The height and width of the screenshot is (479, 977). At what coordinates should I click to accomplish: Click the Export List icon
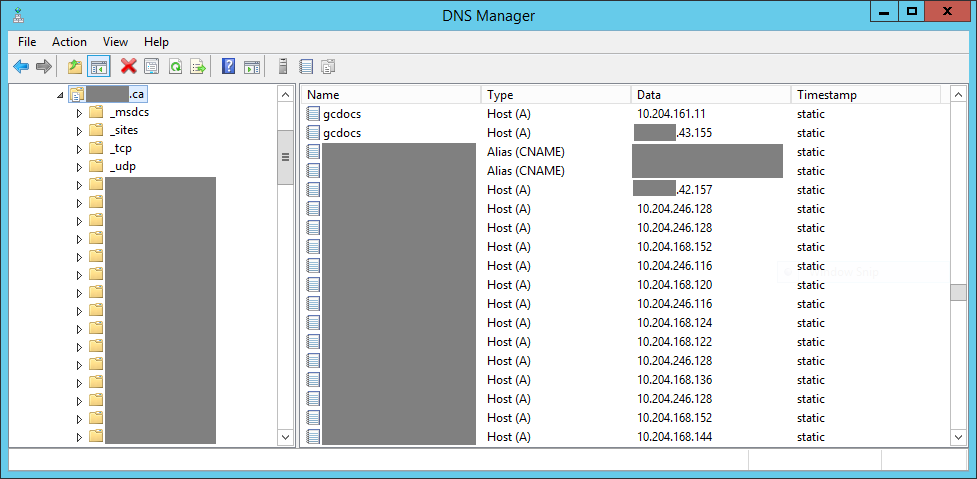click(198, 67)
